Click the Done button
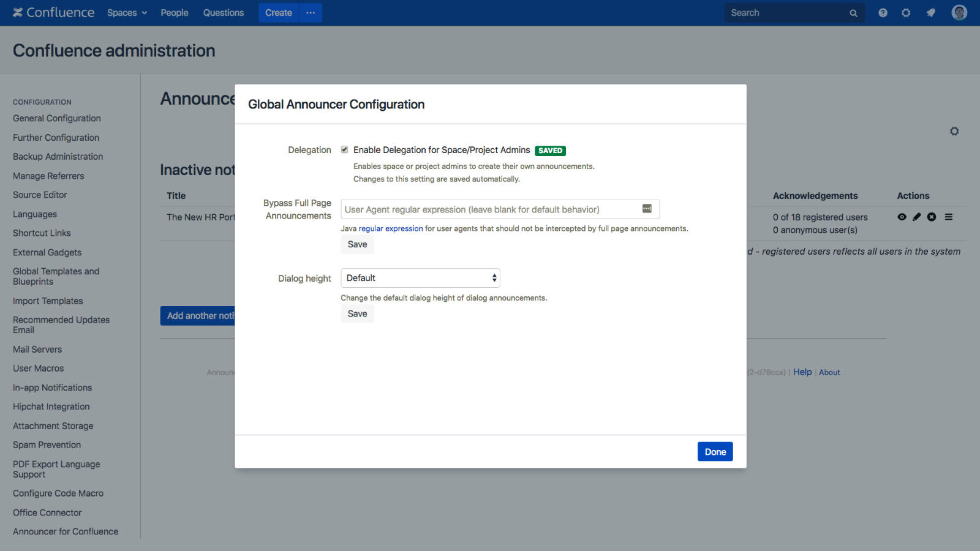This screenshot has width=980, height=551. click(x=715, y=452)
